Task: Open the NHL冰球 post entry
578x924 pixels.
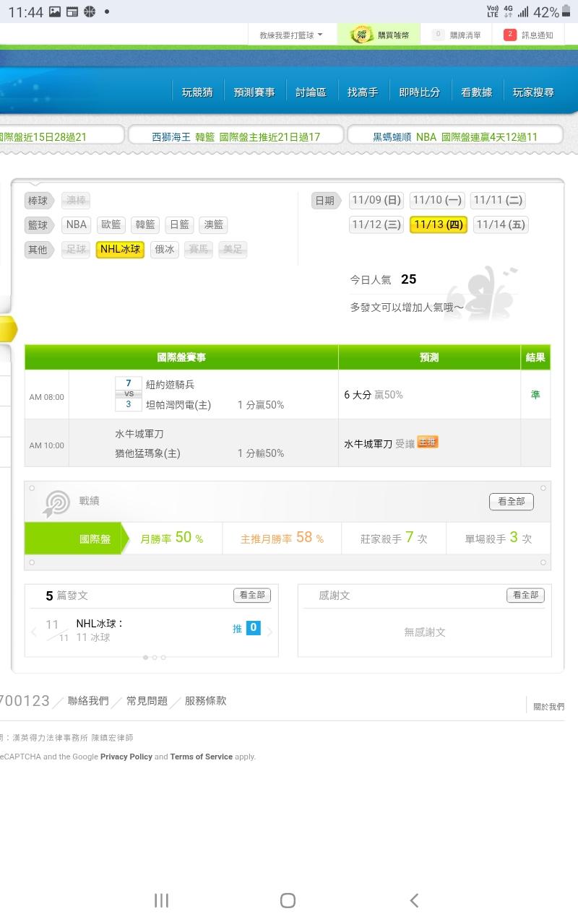Action: click(100, 624)
